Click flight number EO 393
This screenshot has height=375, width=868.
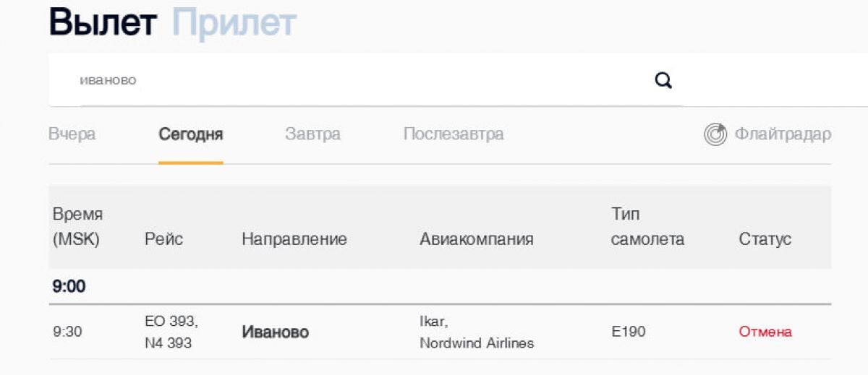point(171,322)
